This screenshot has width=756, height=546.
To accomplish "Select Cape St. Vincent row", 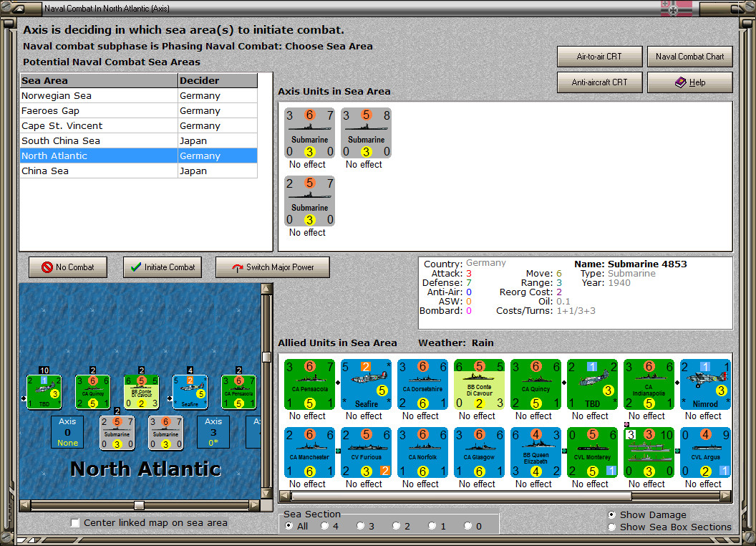I will pos(138,125).
